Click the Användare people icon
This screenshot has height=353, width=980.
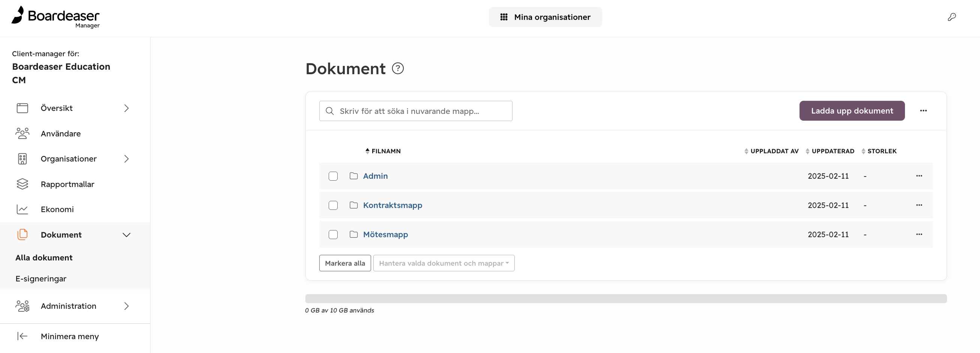click(23, 133)
